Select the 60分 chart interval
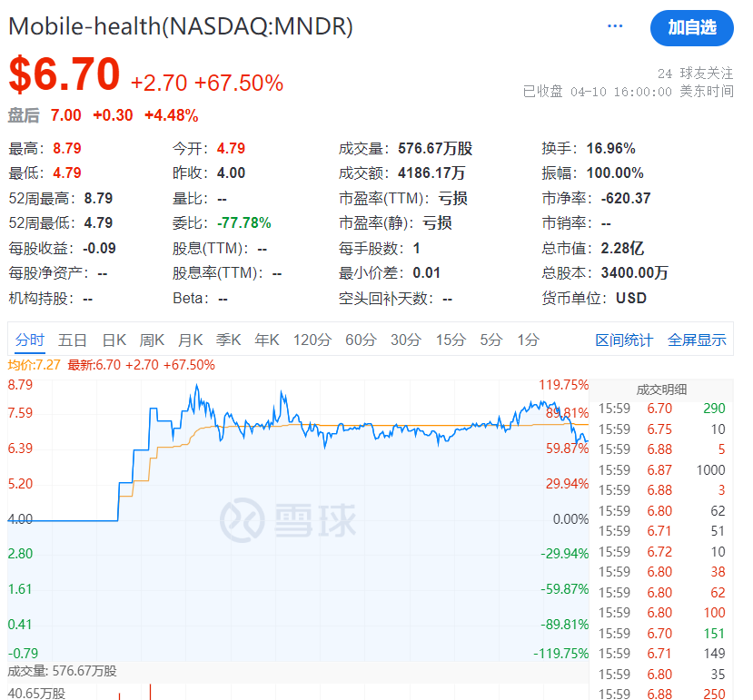The height and width of the screenshot is (700, 753). pos(361,340)
